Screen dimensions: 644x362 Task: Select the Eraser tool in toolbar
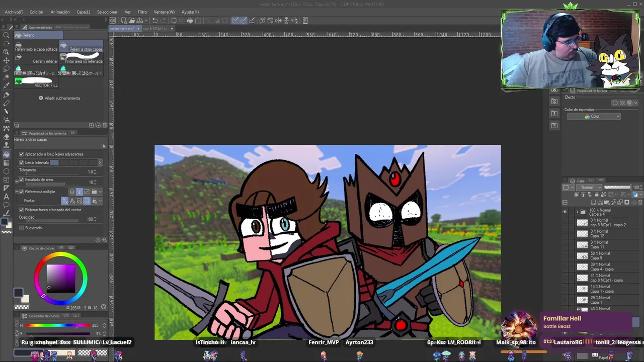pos(7,137)
